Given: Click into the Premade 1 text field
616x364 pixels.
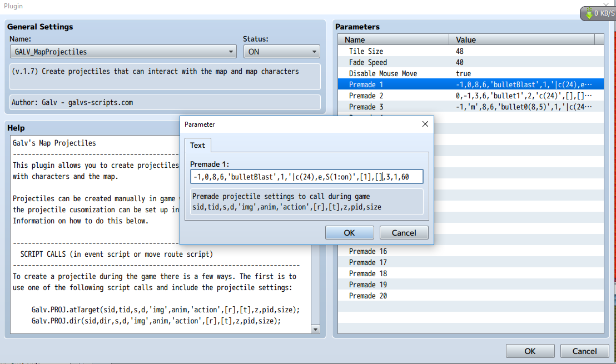Looking at the screenshot, I should click(x=307, y=177).
